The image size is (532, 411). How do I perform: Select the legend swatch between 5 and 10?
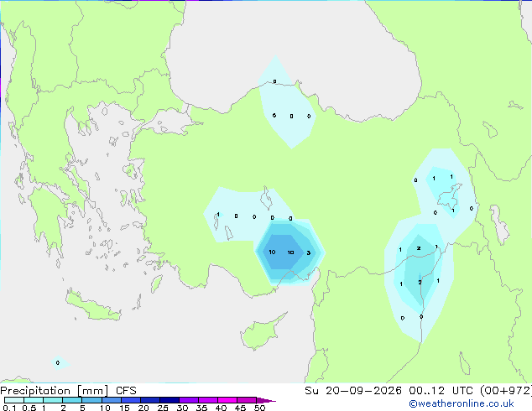tap(92, 400)
